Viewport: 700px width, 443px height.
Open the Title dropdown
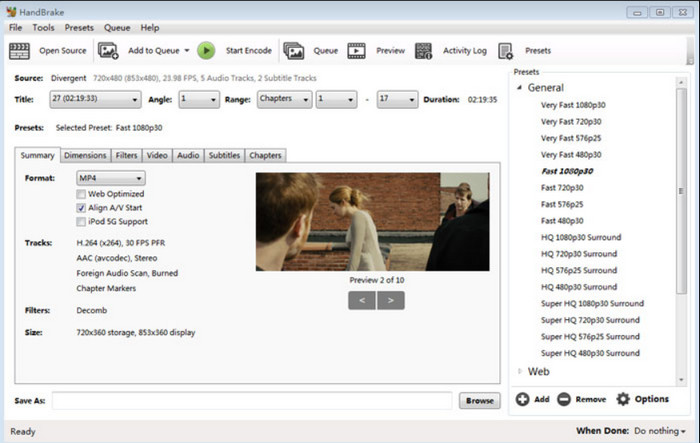click(x=96, y=99)
